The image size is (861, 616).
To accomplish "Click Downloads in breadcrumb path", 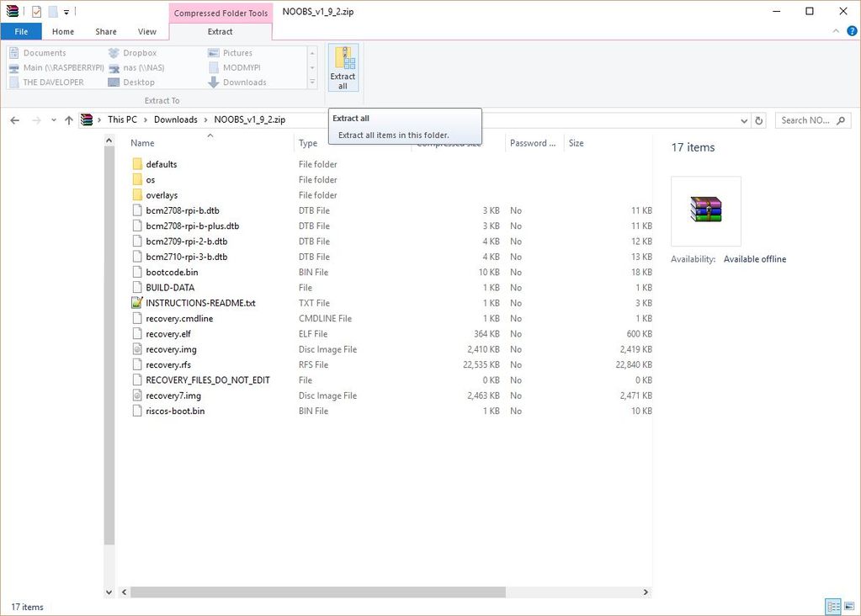I will [176, 119].
